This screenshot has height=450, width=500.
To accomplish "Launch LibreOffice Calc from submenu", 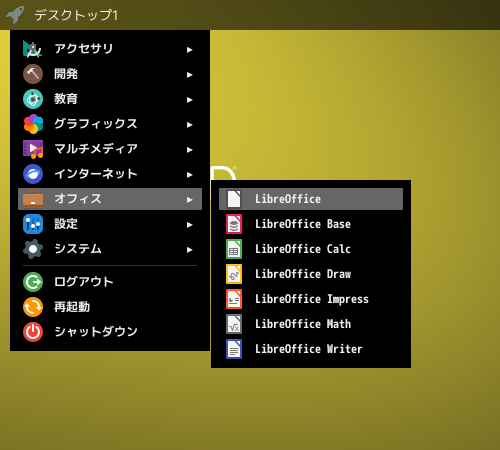I will click(x=311, y=249).
